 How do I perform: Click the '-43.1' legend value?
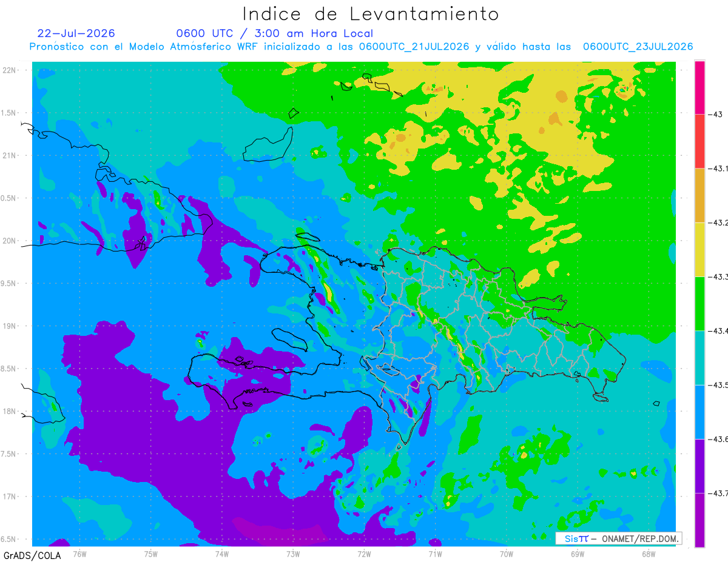coord(718,169)
